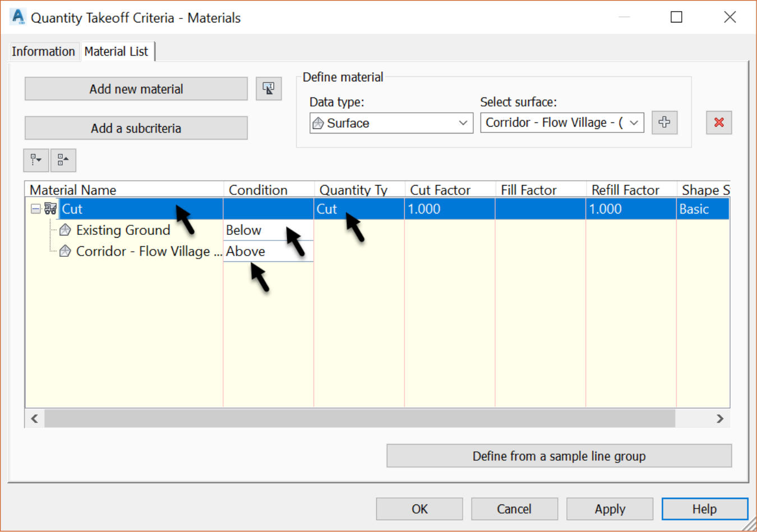
Task: Click the scroll right arrow
Action: coord(720,418)
